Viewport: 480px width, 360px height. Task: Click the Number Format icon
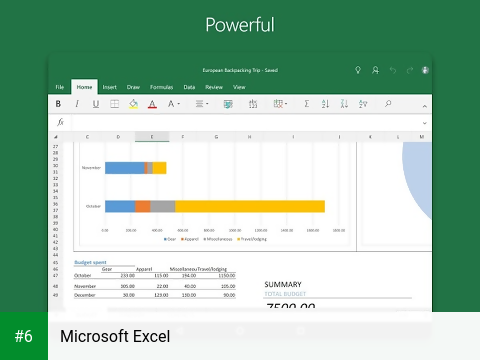pos(253,104)
